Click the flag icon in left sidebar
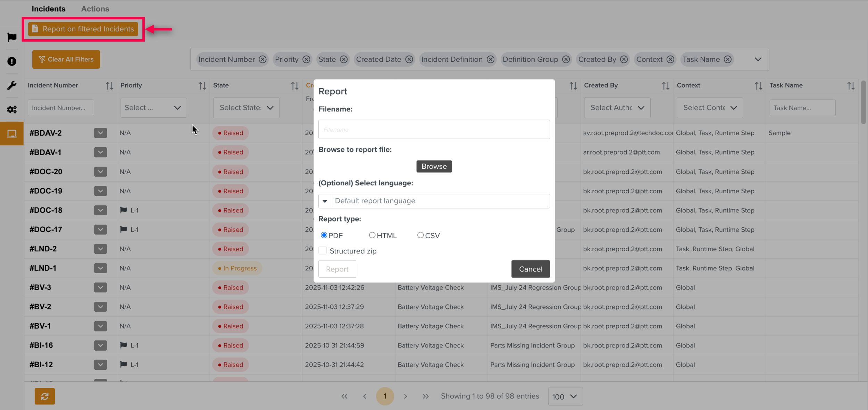 pos(12,37)
